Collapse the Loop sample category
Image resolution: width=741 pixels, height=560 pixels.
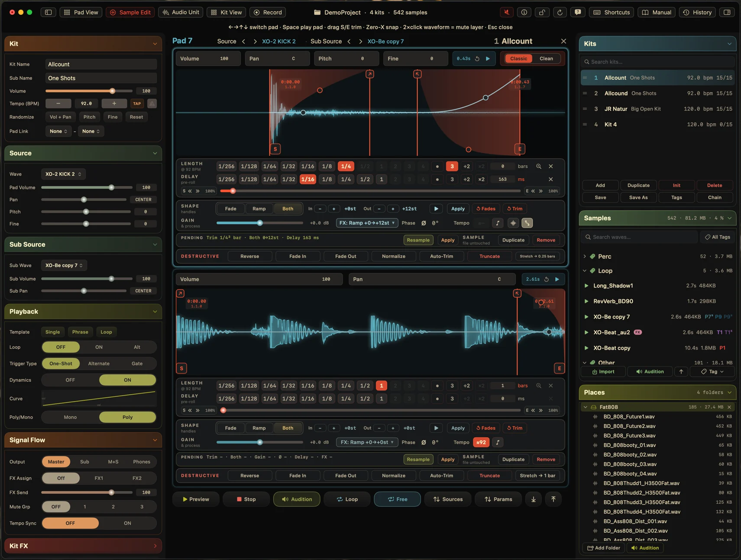[x=585, y=271]
